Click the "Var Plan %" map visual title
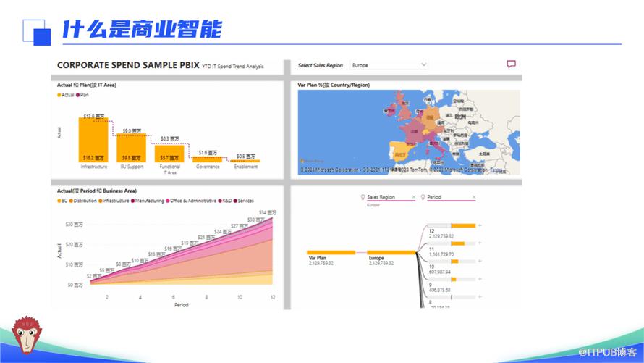This screenshot has height=363, width=644. click(334, 85)
